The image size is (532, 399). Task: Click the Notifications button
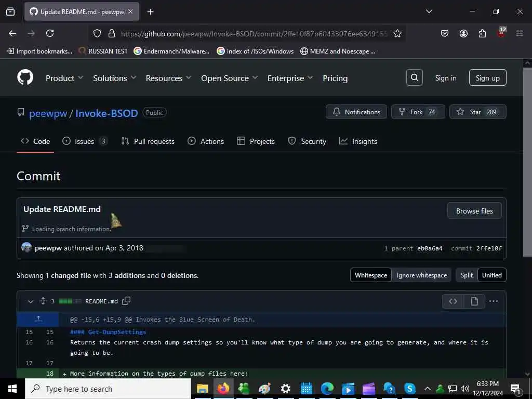pos(356,112)
